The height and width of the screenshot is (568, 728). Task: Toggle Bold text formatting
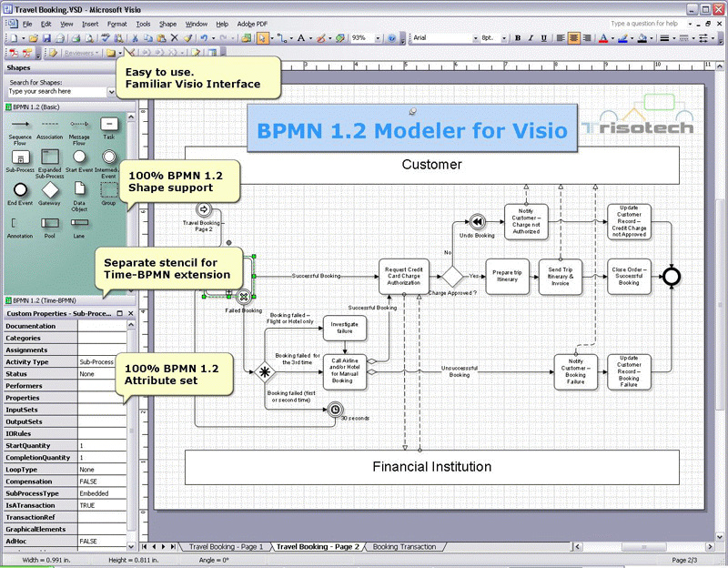point(517,38)
